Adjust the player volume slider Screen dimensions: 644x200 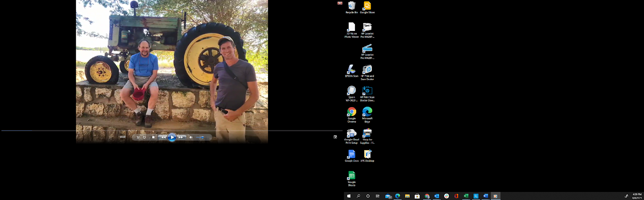pyautogui.click(x=202, y=137)
